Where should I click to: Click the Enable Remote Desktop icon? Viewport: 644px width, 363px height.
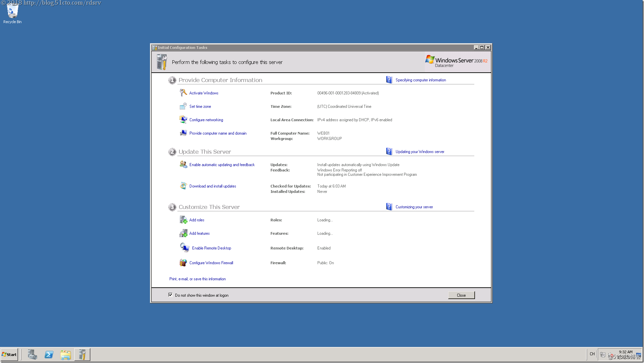[x=184, y=248]
